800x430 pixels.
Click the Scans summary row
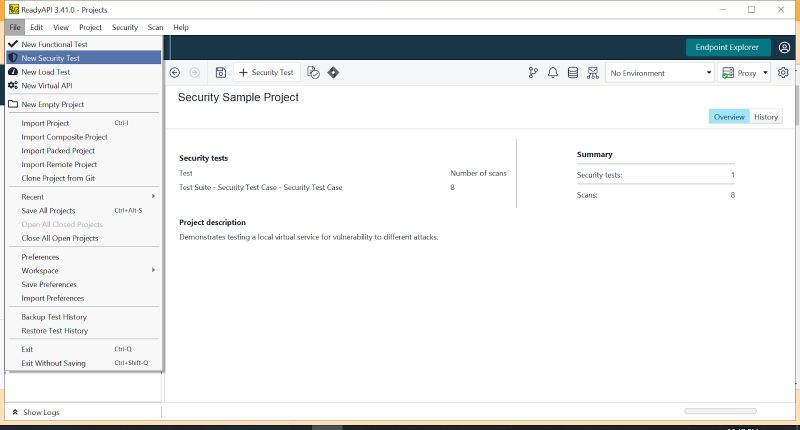(656, 195)
